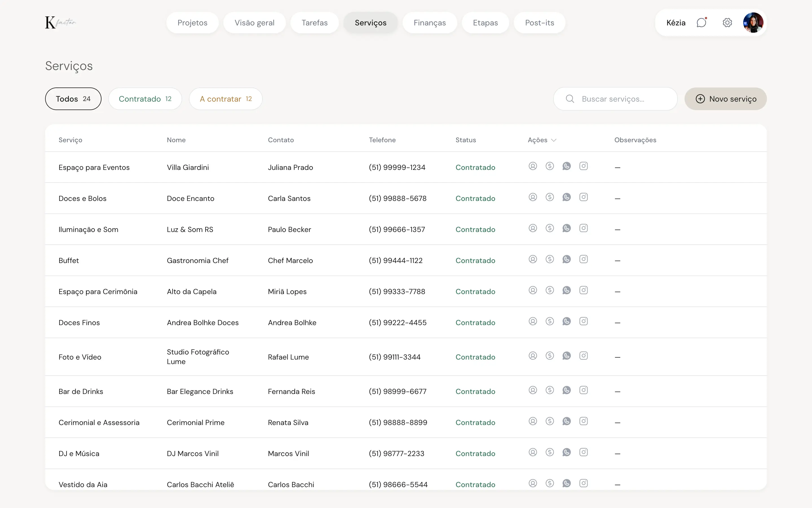Filter by Contratado 12 services
This screenshot has width=812, height=508.
(x=145, y=99)
